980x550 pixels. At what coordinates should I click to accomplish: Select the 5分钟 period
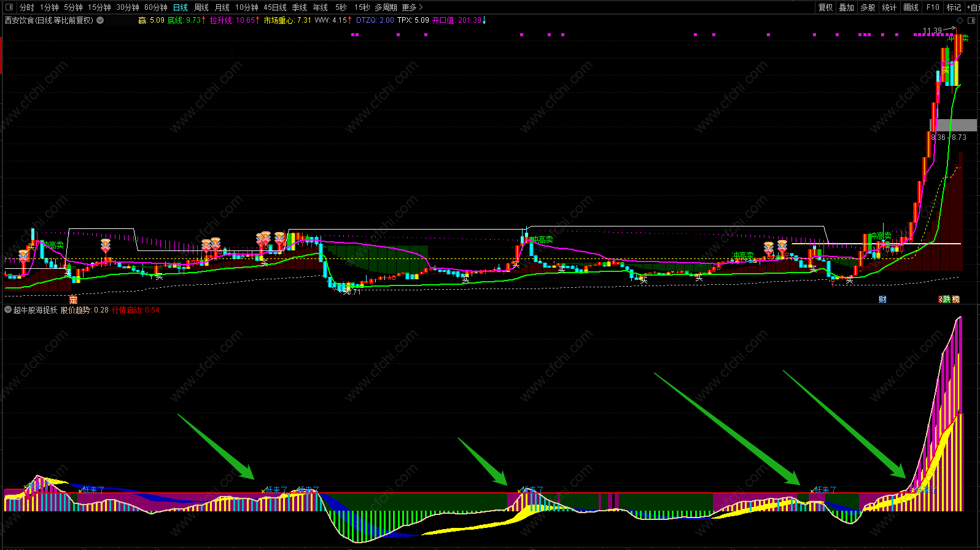click(x=73, y=7)
